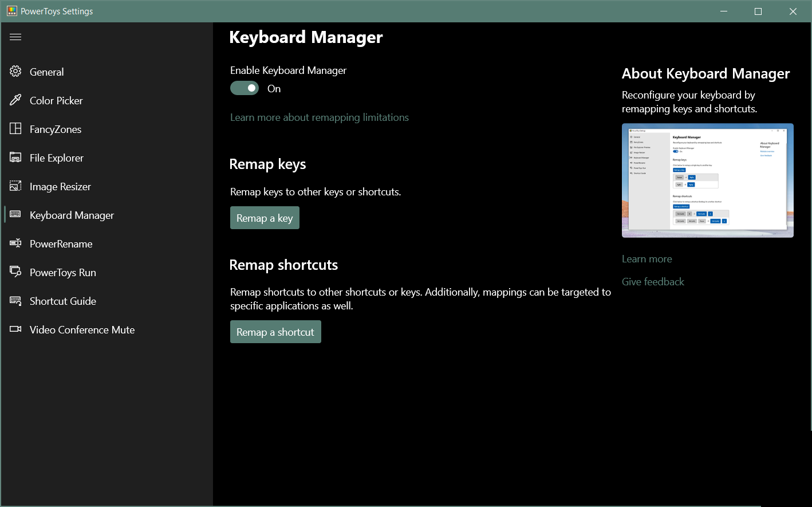This screenshot has height=507, width=812.
Task: Click the Keyboard Manager preview thumbnail image
Action: (x=707, y=180)
